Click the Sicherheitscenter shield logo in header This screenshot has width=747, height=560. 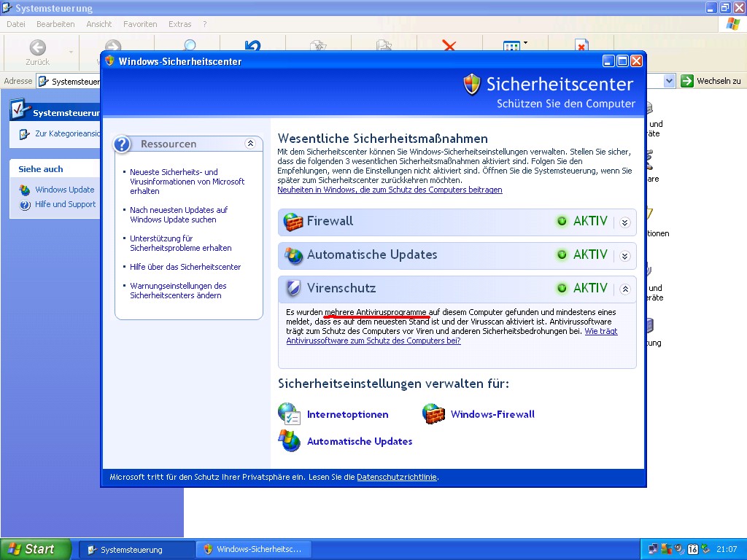[472, 85]
